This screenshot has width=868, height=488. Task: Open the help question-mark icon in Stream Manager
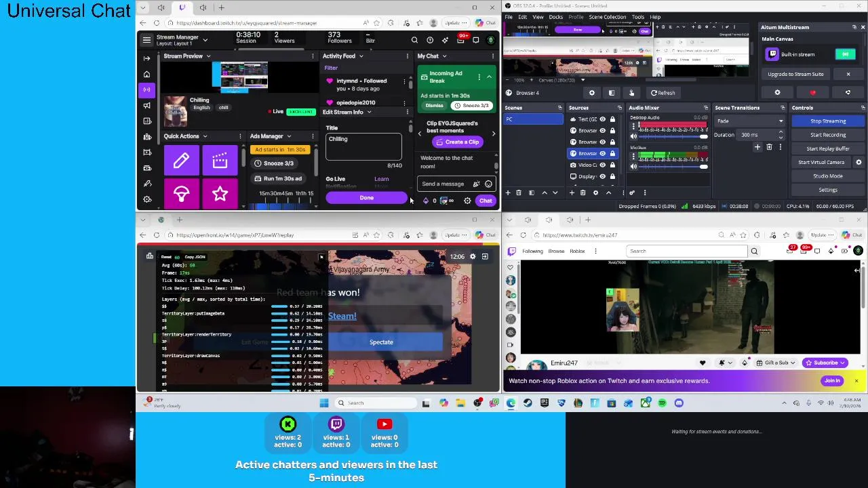click(429, 40)
